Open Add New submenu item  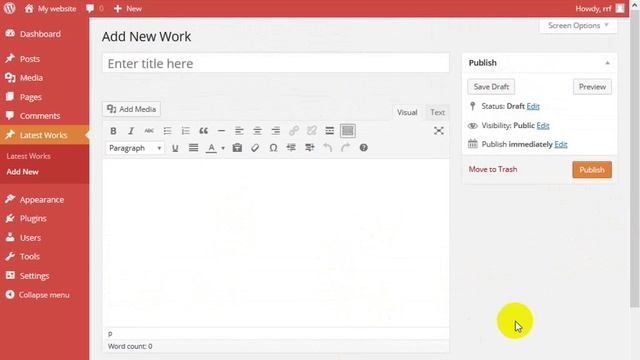(22, 172)
